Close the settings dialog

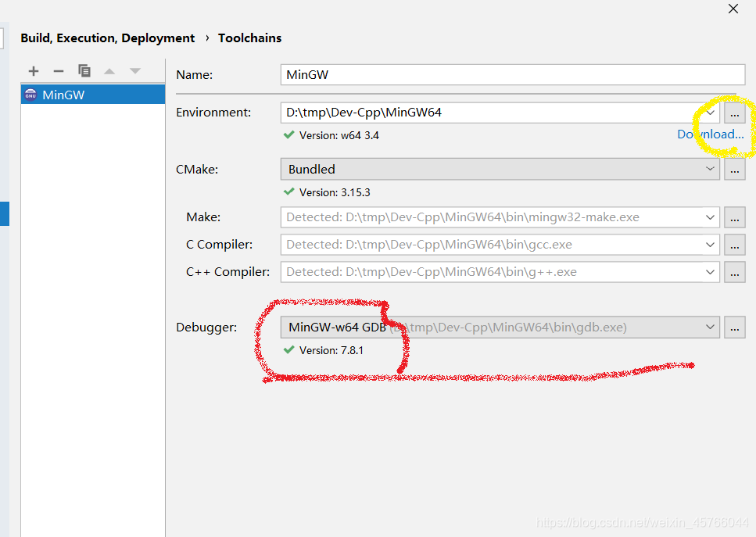tap(733, 9)
